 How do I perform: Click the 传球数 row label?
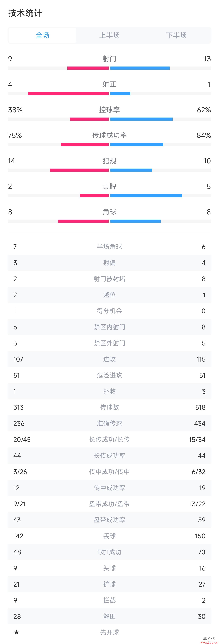[x=109, y=407]
